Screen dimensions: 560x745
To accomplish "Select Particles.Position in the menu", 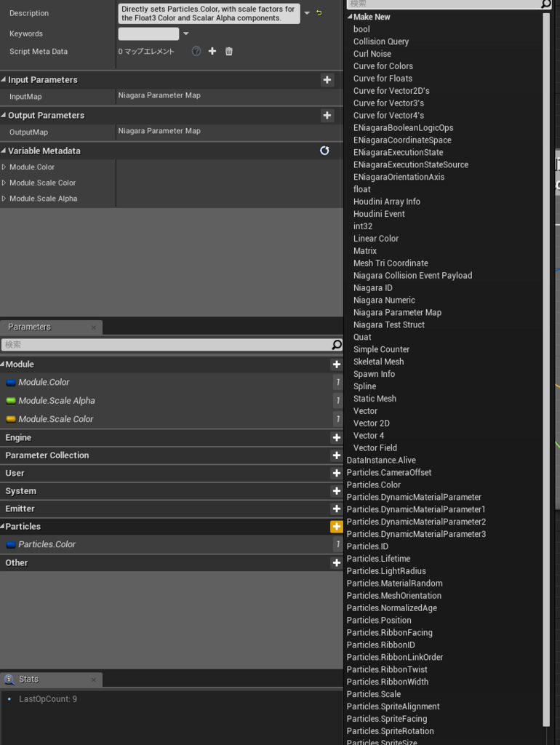I will [x=379, y=621].
